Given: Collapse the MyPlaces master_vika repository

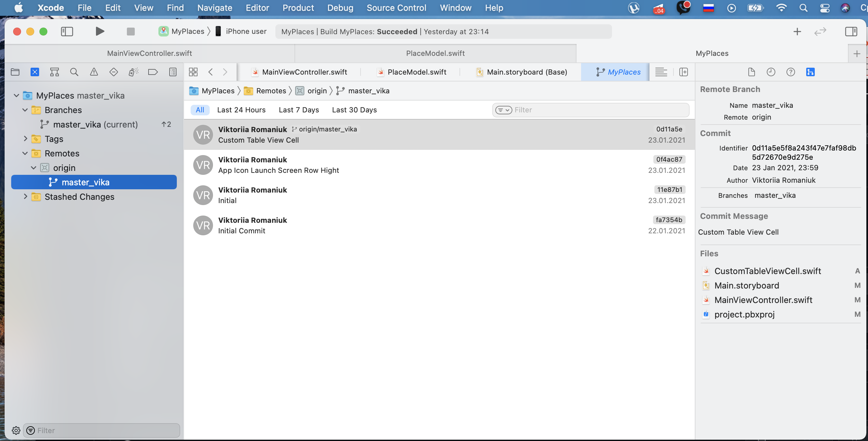Looking at the screenshot, I should [16, 96].
